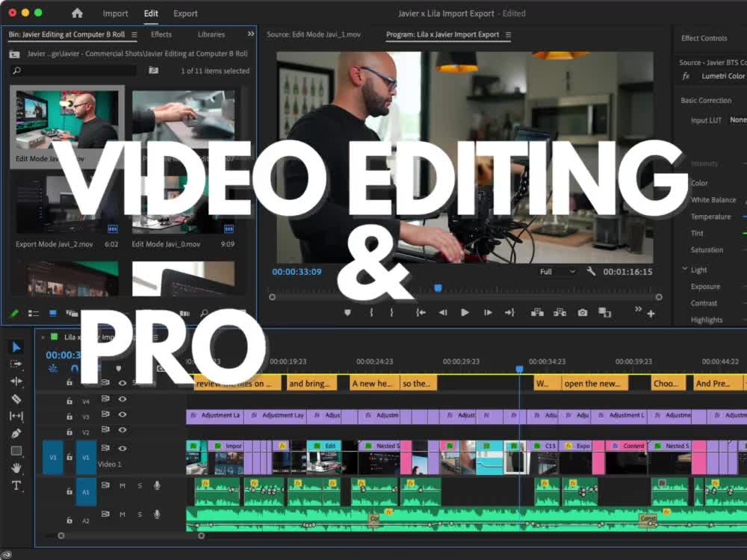Mute audio track A2
This screenshot has width=747, height=560.
123,514
